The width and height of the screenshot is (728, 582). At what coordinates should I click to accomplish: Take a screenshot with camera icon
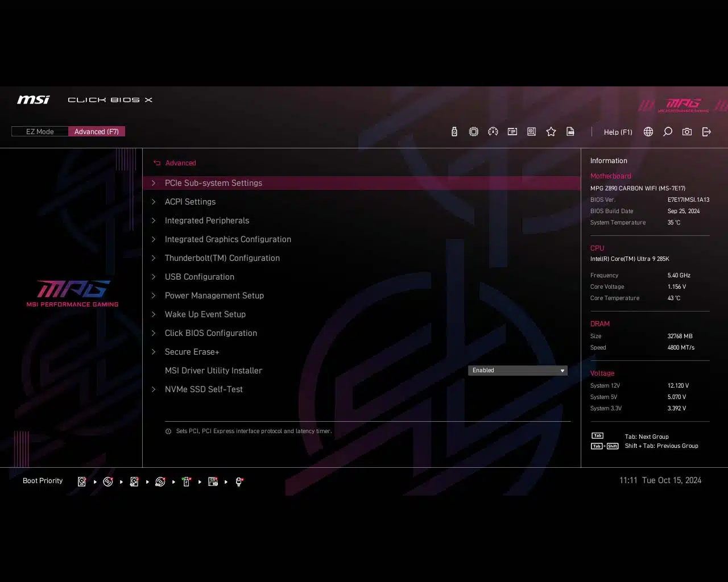point(687,132)
